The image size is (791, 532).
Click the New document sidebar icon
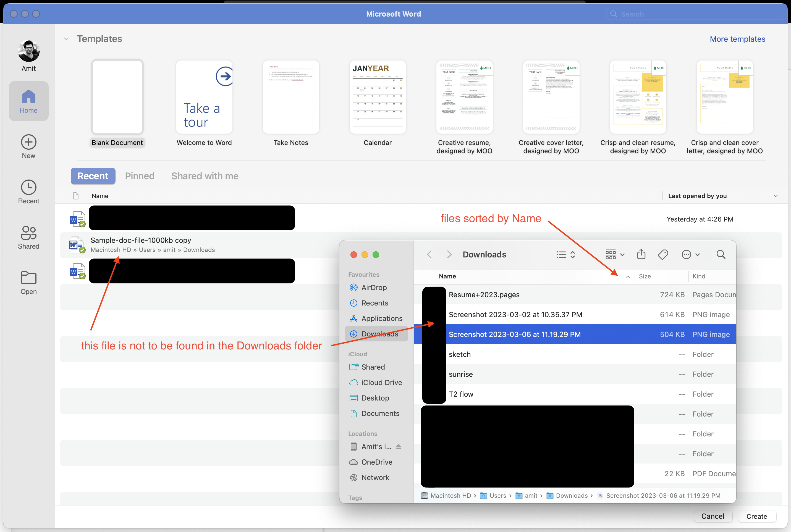pyautogui.click(x=28, y=143)
